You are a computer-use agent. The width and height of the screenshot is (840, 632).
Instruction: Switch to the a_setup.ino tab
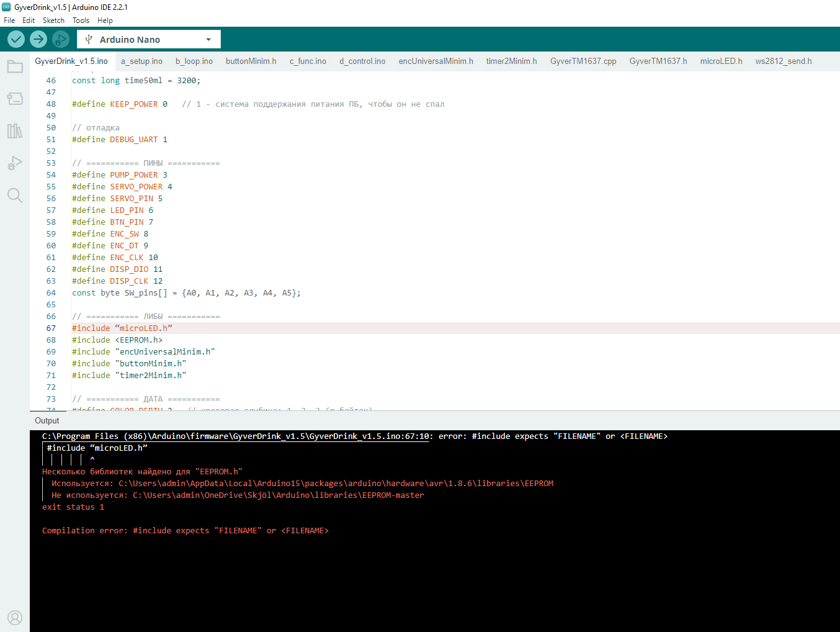[x=141, y=61]
